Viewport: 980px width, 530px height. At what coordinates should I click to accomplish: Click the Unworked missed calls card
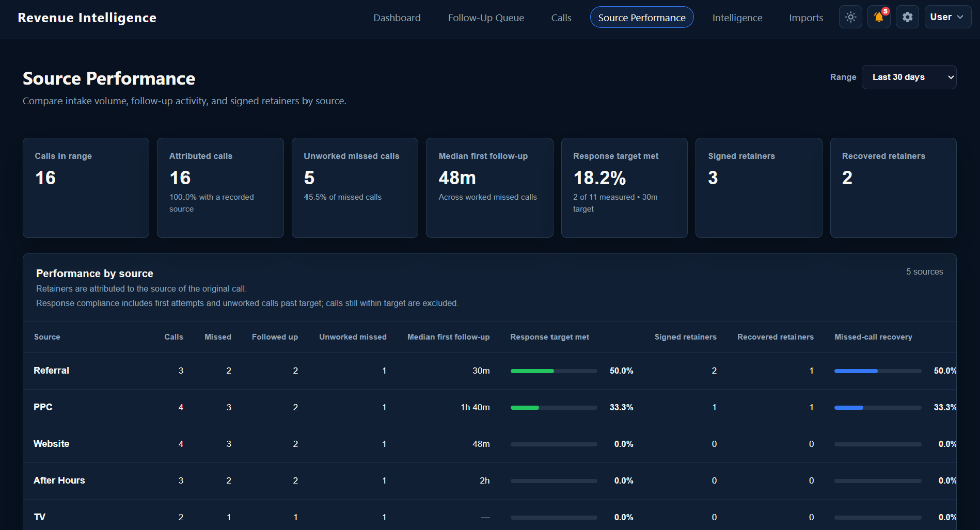[355, 187]
